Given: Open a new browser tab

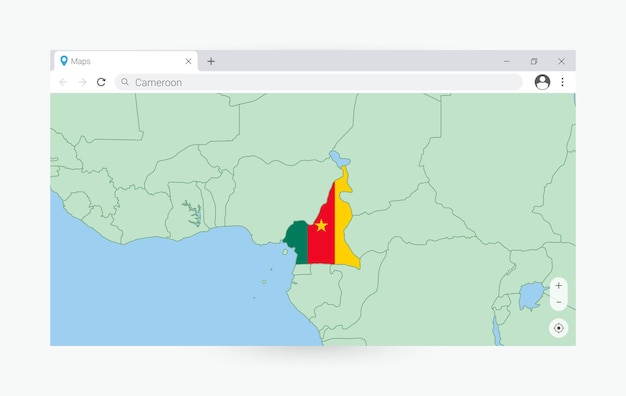Looking at the screenshot, I should 211,61.
